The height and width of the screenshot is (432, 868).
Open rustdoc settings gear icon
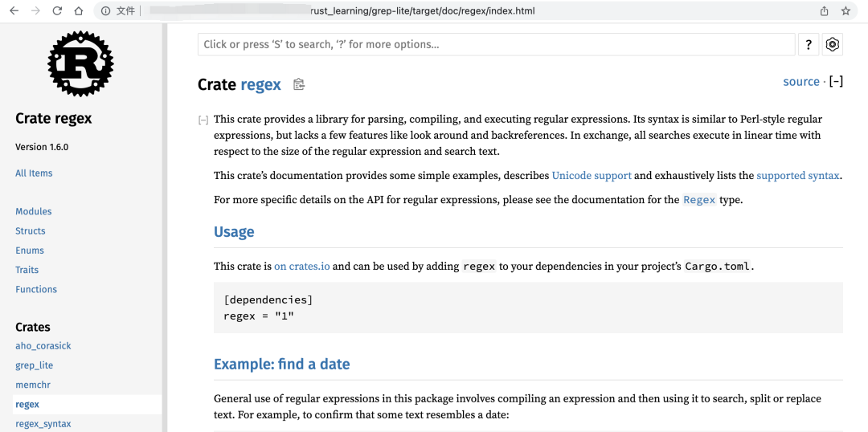pos(833,45)
